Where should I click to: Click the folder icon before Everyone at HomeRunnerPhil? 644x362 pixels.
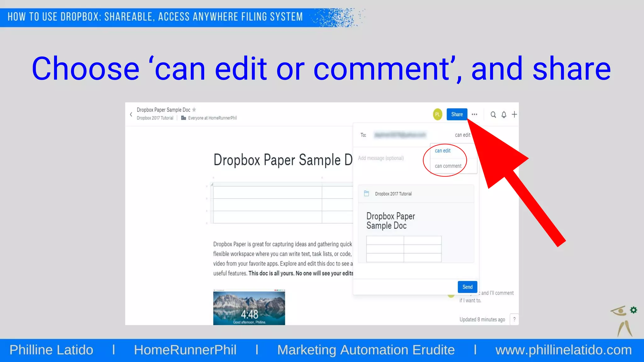pos(183,118)
